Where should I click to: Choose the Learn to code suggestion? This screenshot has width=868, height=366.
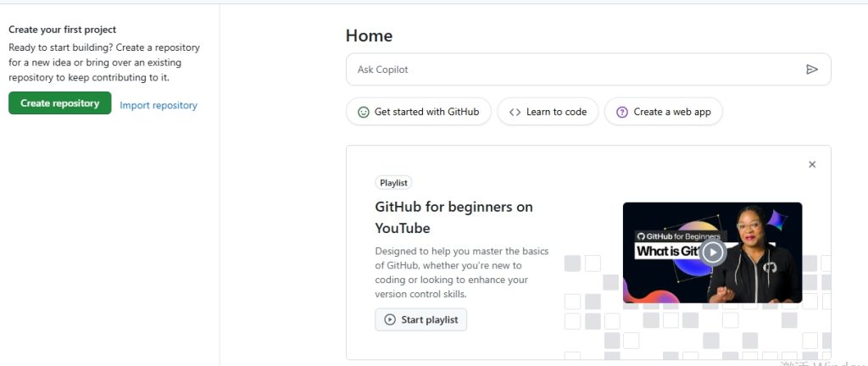tap(548, 112)
